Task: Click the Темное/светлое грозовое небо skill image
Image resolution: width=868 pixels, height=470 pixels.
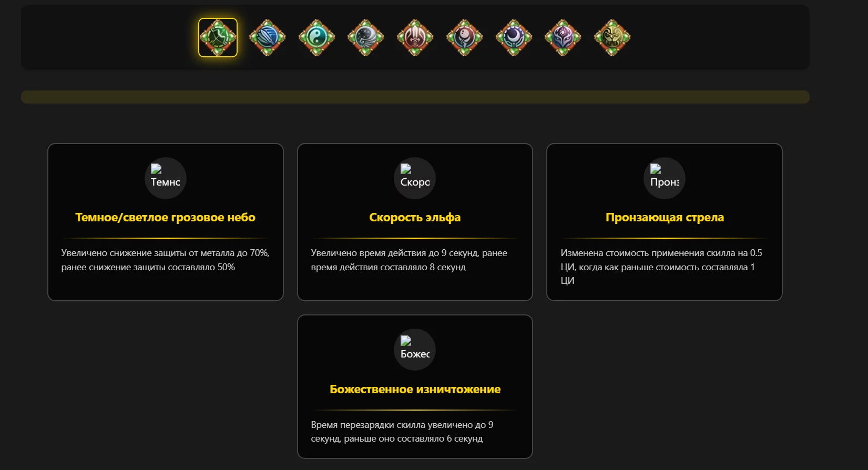Action: (165, 178)
